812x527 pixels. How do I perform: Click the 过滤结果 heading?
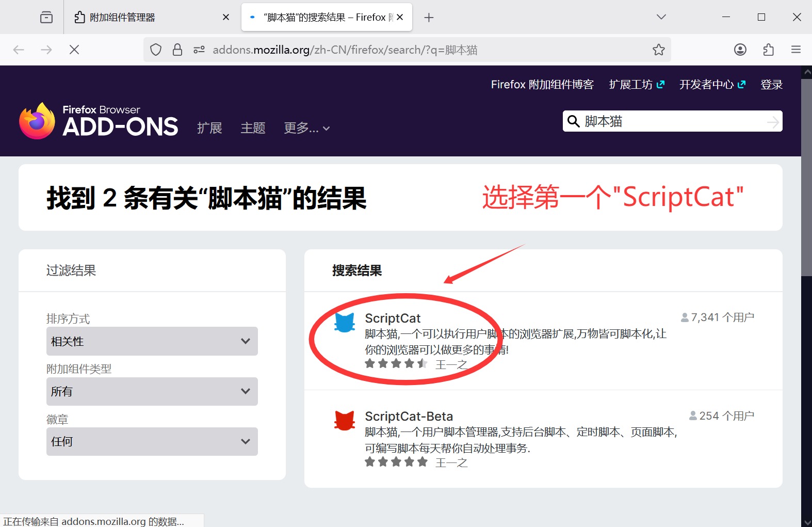pyautogui.click(x=71, y=270)
